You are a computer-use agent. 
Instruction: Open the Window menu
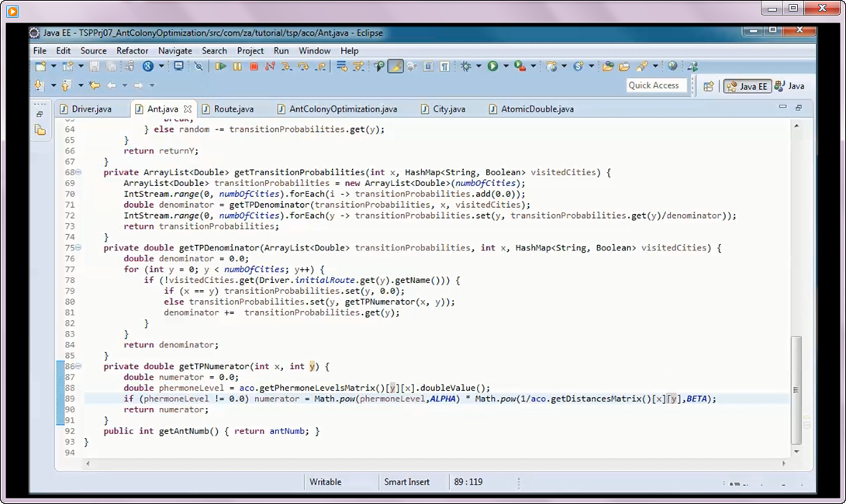pyautogui.click(x=313, y=50)
